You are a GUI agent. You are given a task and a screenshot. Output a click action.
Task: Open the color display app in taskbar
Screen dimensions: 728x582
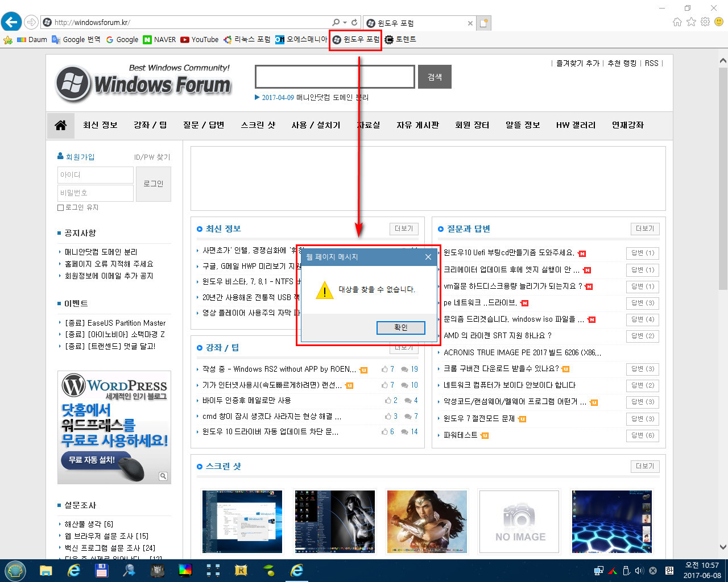tap(185, 571)
